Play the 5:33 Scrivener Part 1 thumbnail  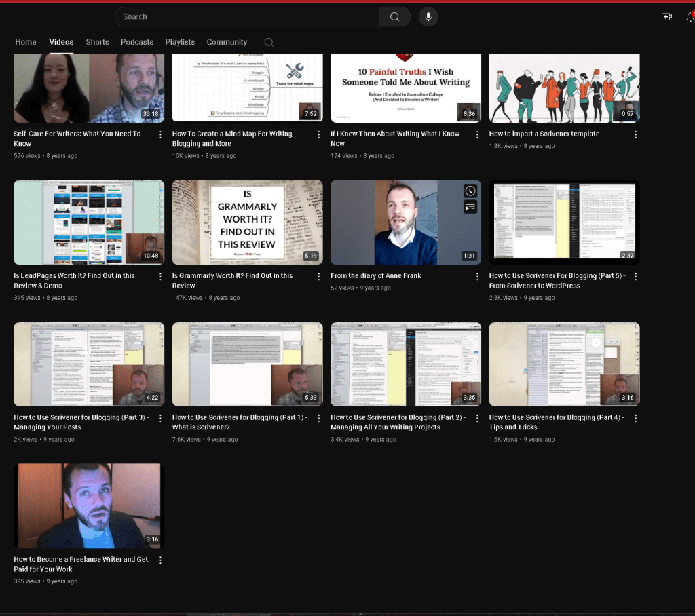click(247, 364)
